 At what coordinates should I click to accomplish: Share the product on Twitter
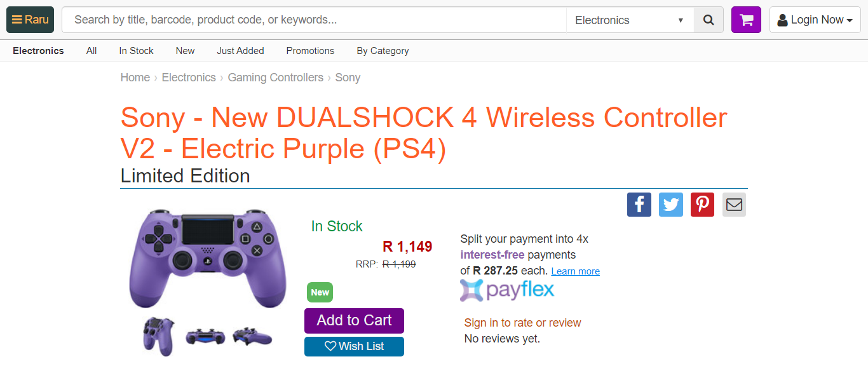[x=671, y=205]
